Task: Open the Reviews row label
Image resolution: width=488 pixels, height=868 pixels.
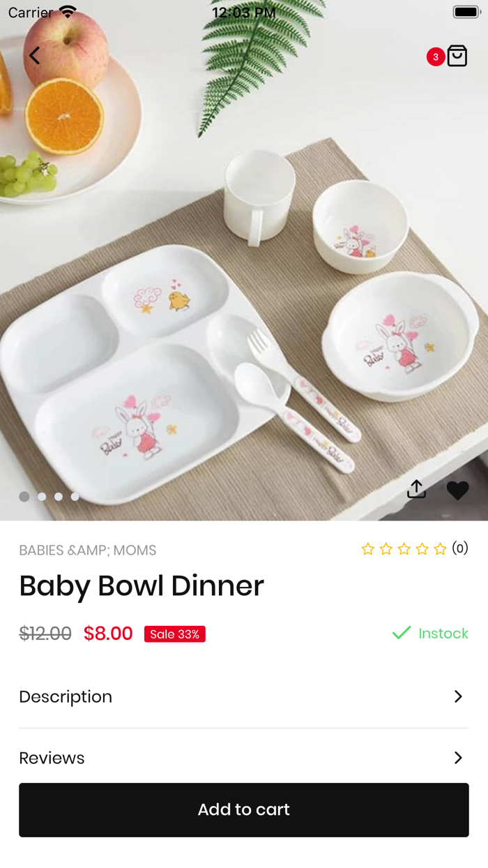Action: click(x=52, y=758)
